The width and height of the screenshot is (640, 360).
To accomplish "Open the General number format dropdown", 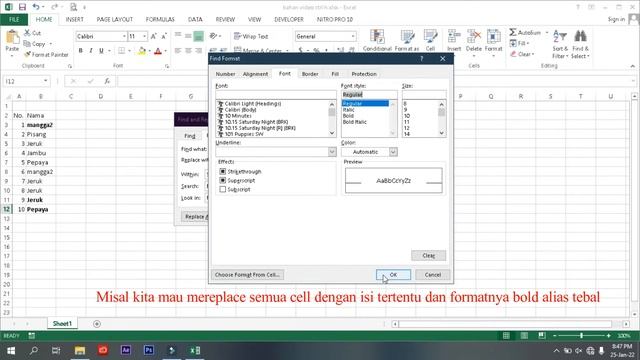I will 353,36.
